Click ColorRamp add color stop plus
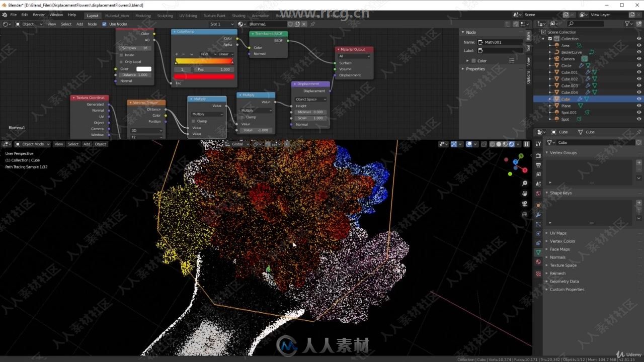This screenshot has height=362, width=644. 177,54
